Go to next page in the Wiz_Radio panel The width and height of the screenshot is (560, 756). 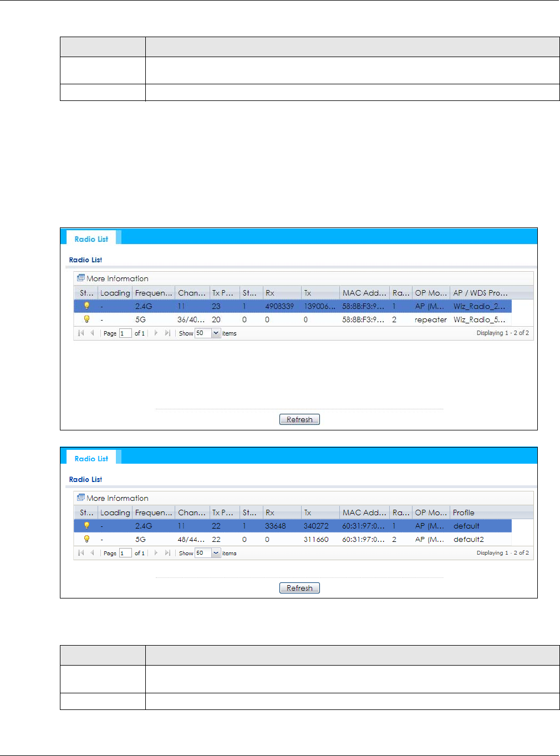[156, 333]
